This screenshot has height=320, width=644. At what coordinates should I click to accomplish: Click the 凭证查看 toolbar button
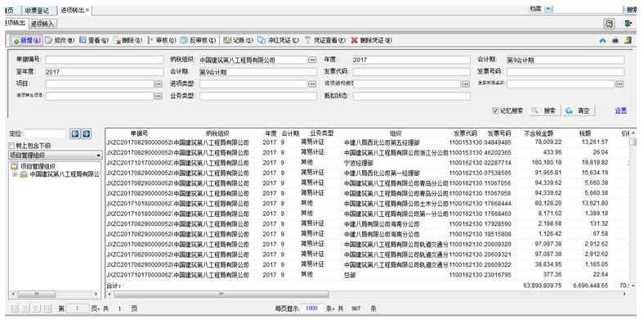pos(324,40)
